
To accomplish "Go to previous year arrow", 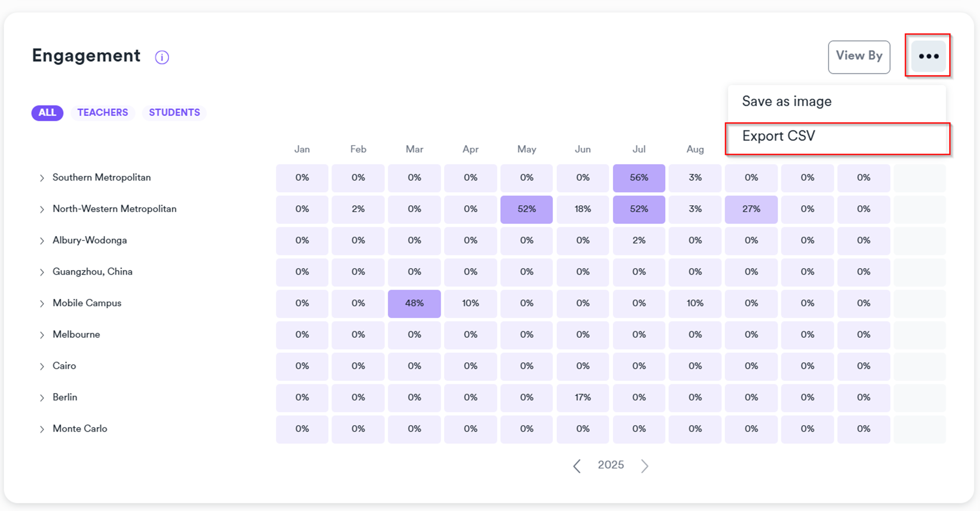I will tap(577, 466).
